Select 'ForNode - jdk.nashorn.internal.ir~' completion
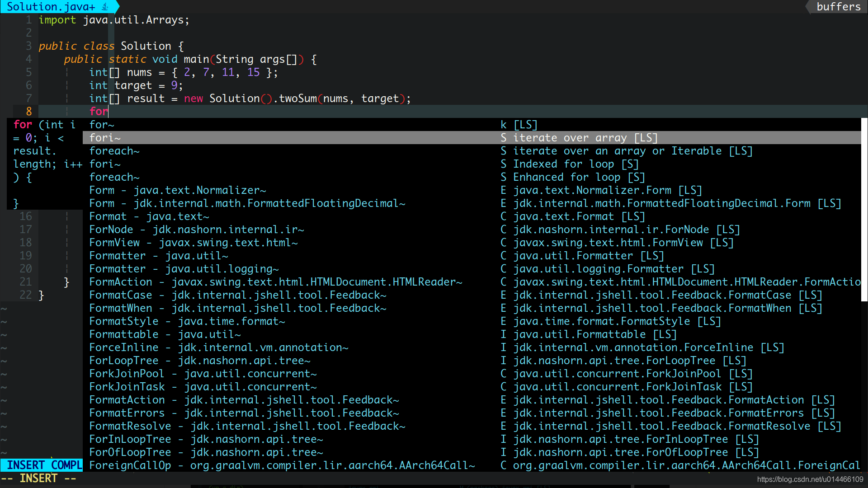868x488 pixels. (472, 230)
